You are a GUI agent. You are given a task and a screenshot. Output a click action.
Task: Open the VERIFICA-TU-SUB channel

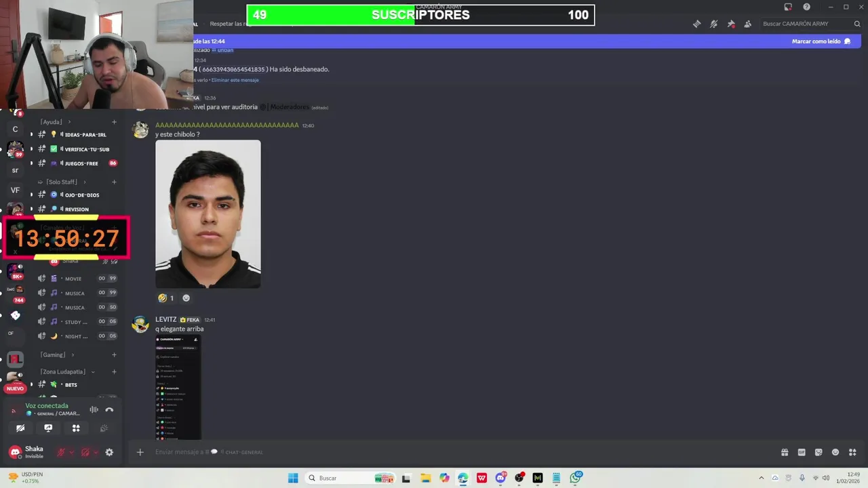point(76,149)
